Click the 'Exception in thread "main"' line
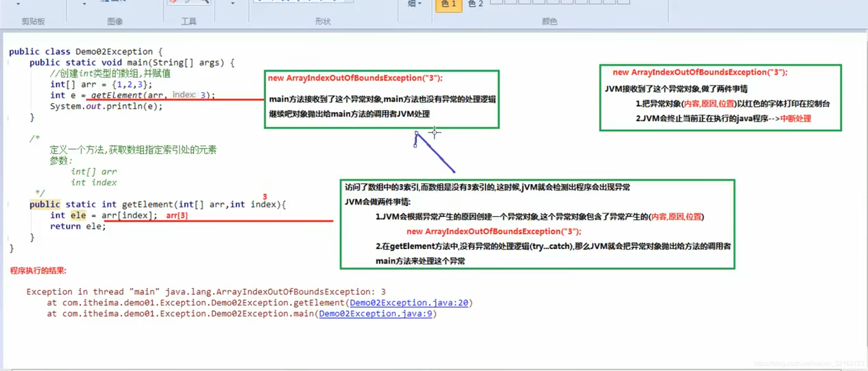 (x=206, y=291)
